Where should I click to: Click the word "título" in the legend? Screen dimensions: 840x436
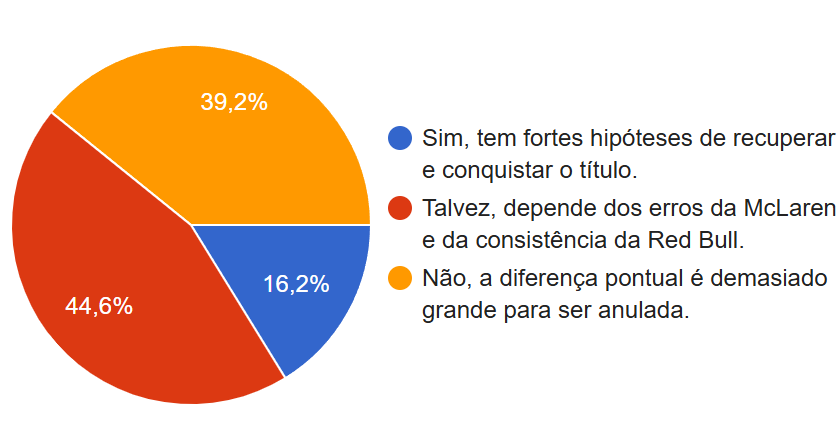click(x=603, y=169)
